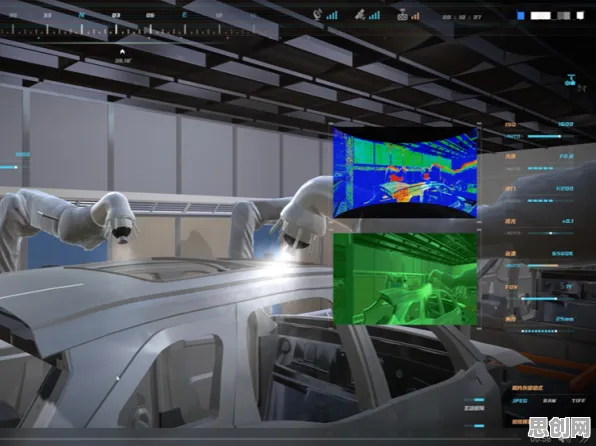Toggle the AUTO switch under ISO
This screenshot has width=596, height=446.
pyautogui.click(x=513, y=136)
